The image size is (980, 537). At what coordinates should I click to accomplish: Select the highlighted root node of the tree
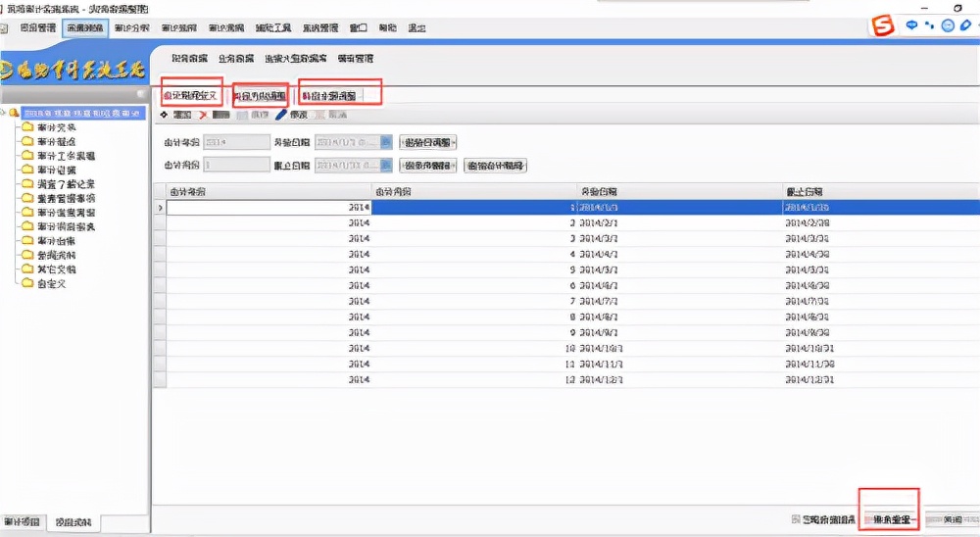pos(83,113)
